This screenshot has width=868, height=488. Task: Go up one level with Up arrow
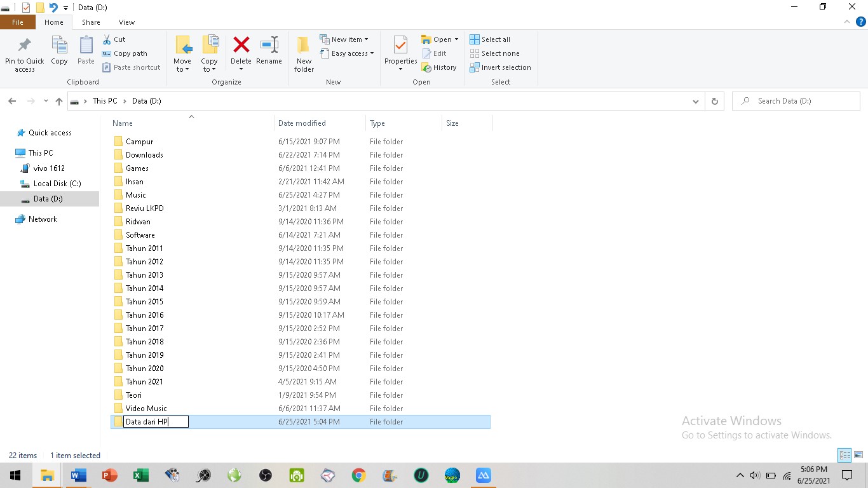59,101
